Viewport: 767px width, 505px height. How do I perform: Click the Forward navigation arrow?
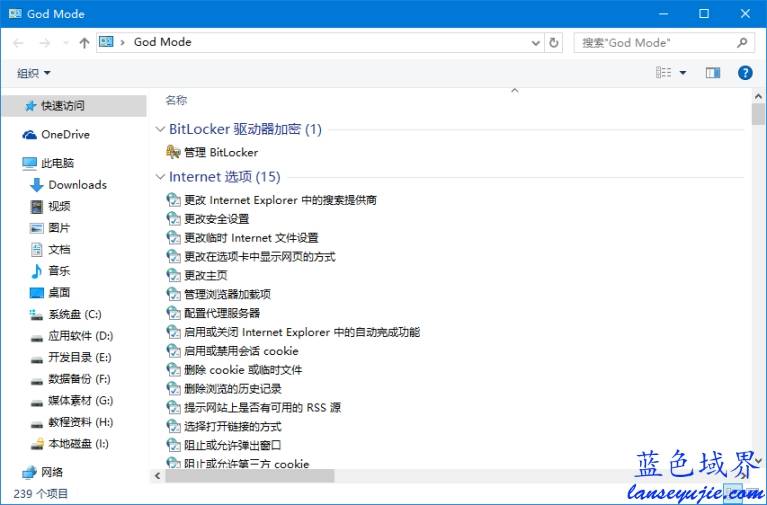coord(45,43)
